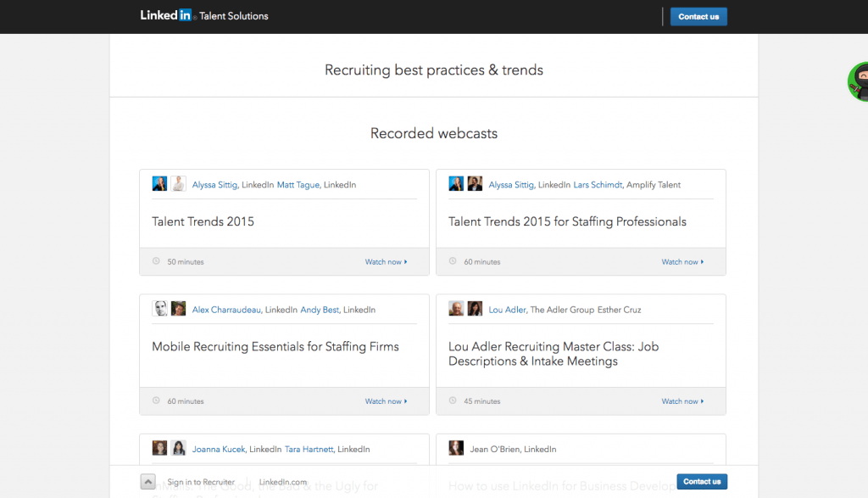Screen dimensions: 868x498
Task: Open Matt Tague profile link
Action: [298, 185]
